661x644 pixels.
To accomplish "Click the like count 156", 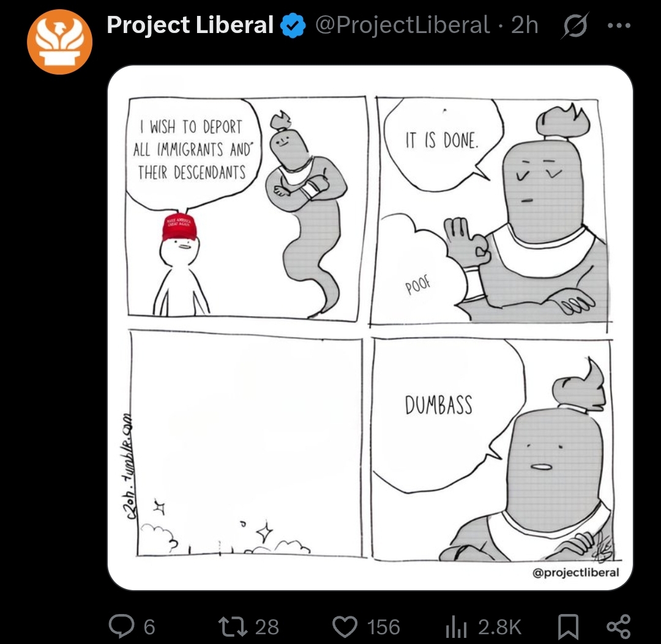I will point(383,627).
